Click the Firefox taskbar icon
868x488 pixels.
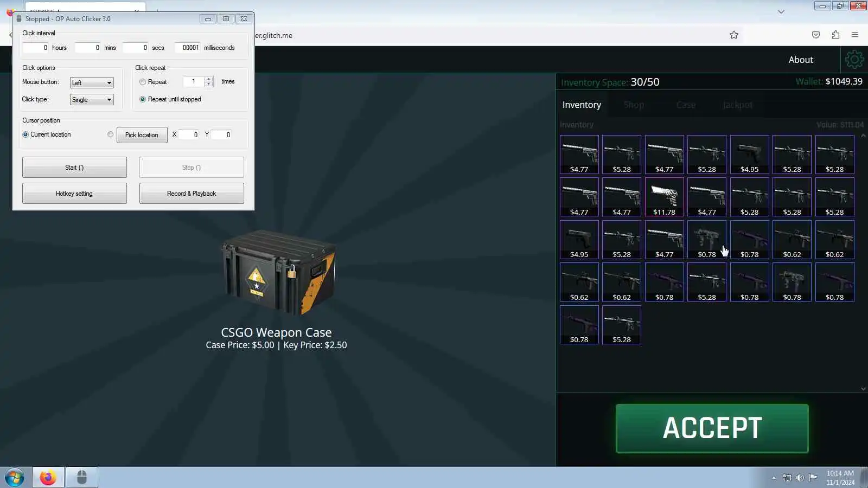(x=48, y=478)
